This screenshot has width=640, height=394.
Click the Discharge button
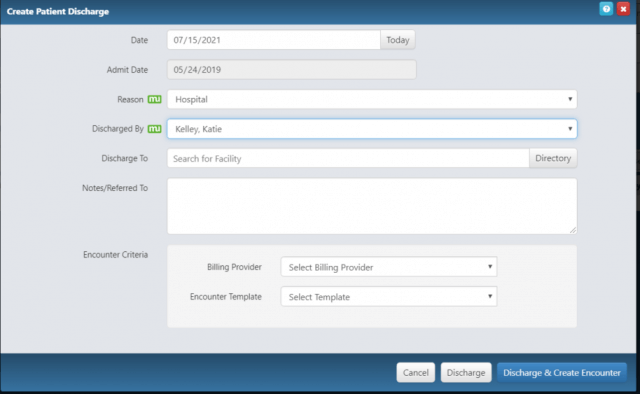pyautogui.click(x=466, y=372)
